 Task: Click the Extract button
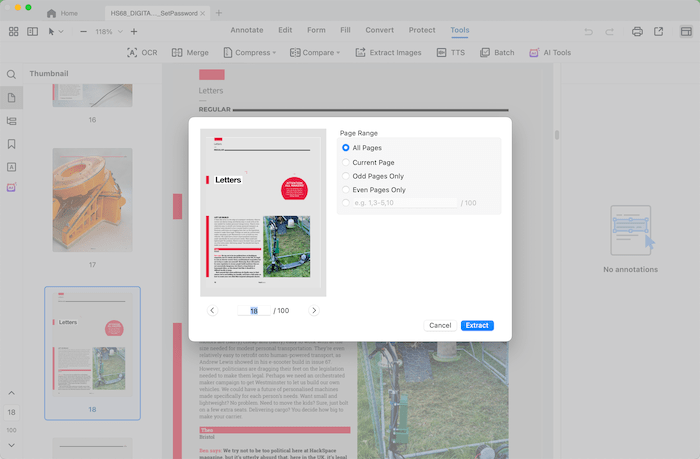(x=477, y=325)
